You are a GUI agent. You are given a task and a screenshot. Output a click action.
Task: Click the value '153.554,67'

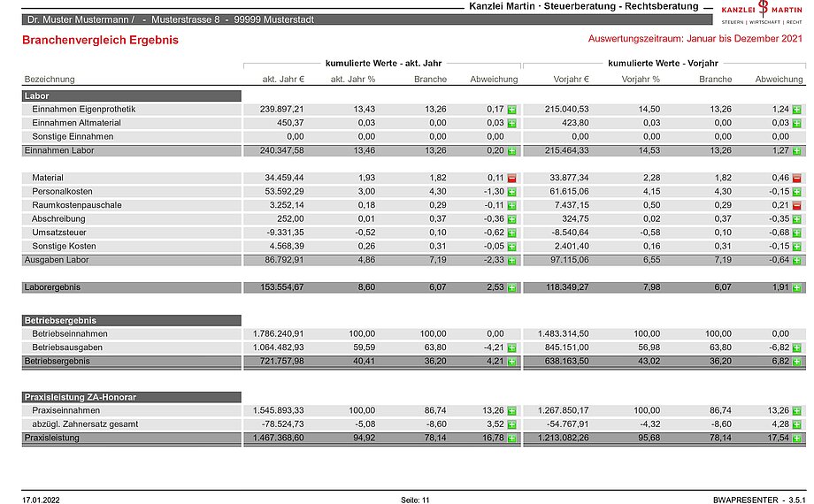281,287
